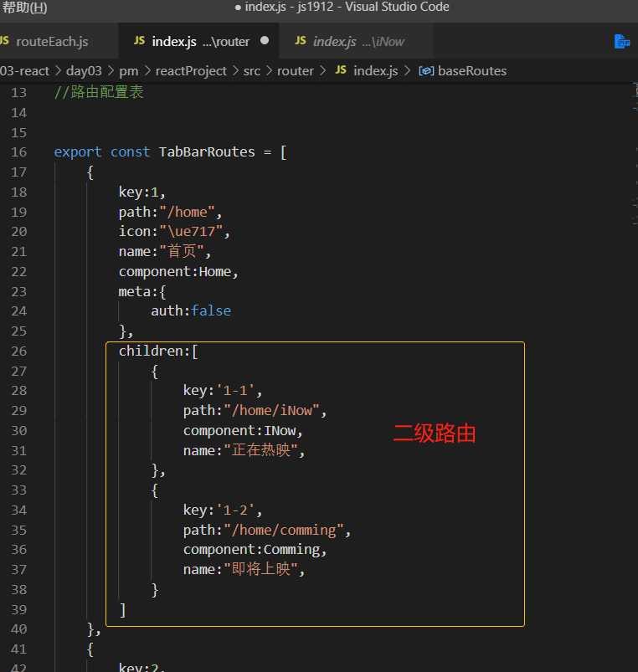This screenshot has width=638, height=672.
Task: Click the minimap on the editor's right edge
Action: (x=635, y=154)
